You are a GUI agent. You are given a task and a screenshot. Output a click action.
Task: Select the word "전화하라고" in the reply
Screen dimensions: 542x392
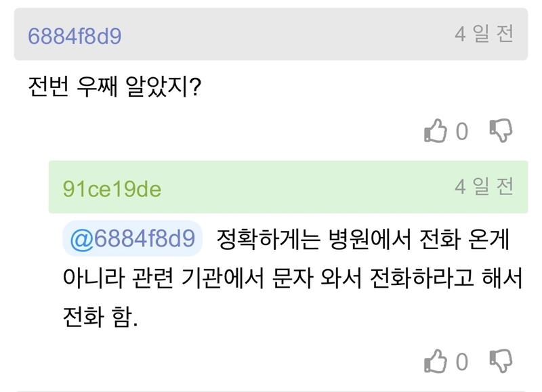click(421, 278)
